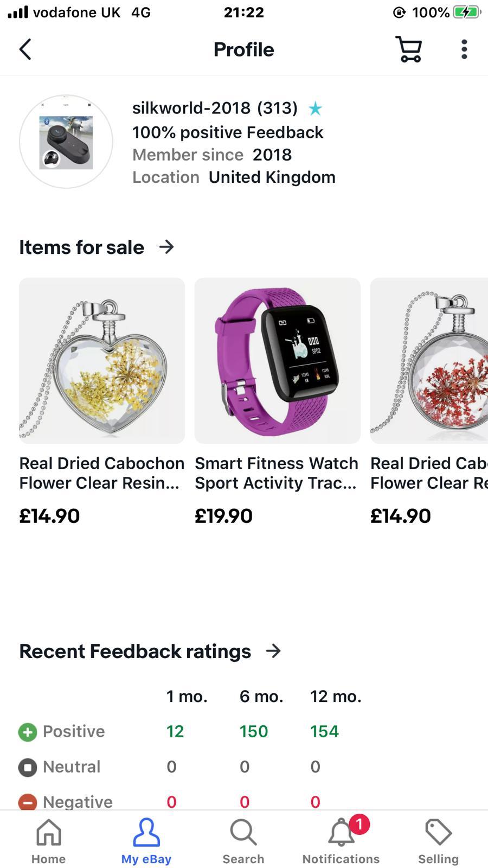Tap the grey Neutral feedback icon

(28, 767)
